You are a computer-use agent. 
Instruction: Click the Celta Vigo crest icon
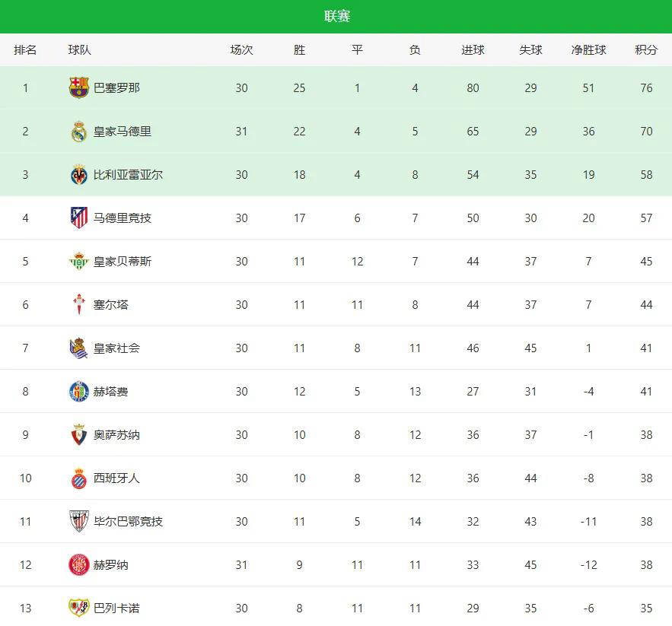79,305
